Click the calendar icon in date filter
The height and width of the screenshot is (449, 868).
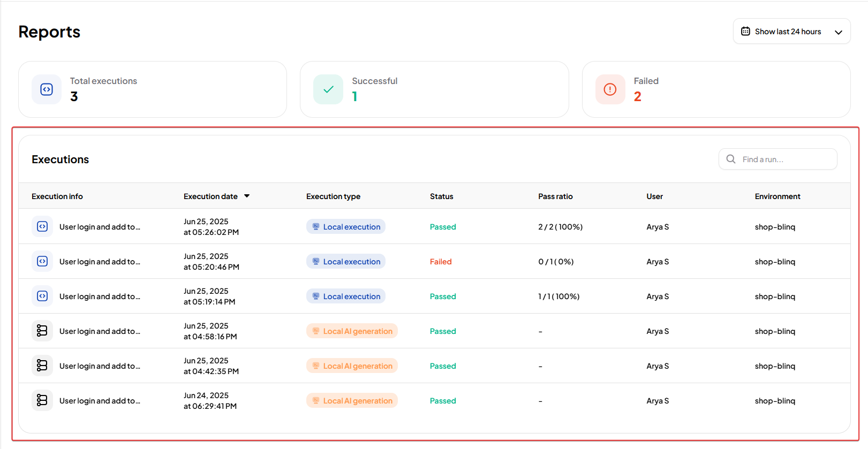click(x=745, y=32)
